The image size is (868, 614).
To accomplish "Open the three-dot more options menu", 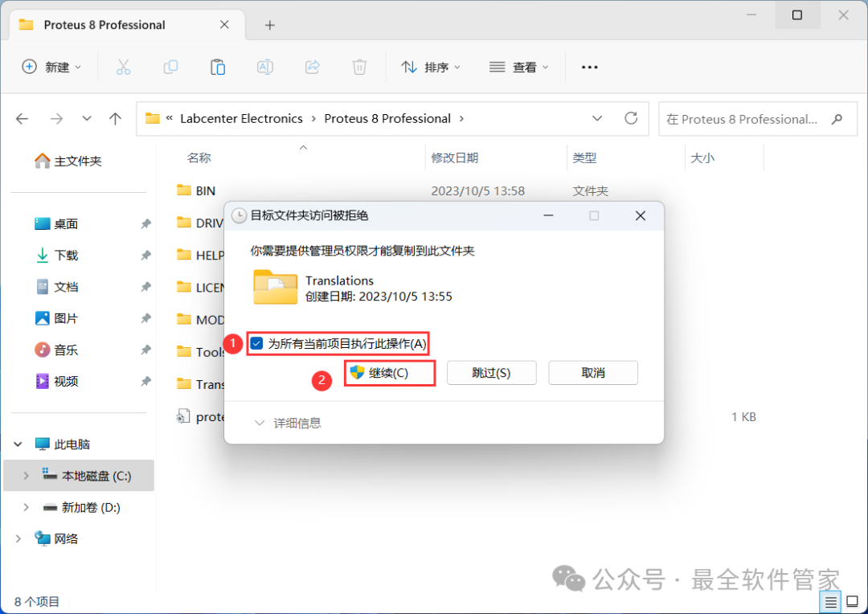I will click(590, 67).
